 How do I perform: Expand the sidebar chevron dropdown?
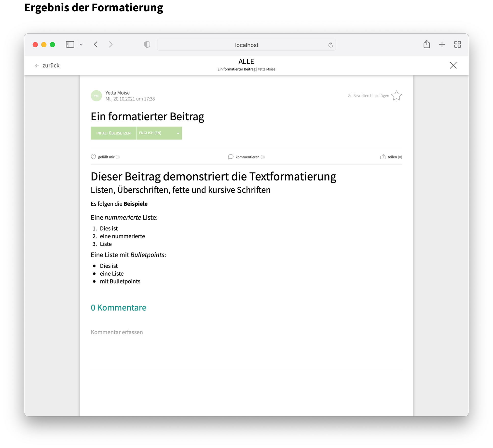[x=81, y=45]
